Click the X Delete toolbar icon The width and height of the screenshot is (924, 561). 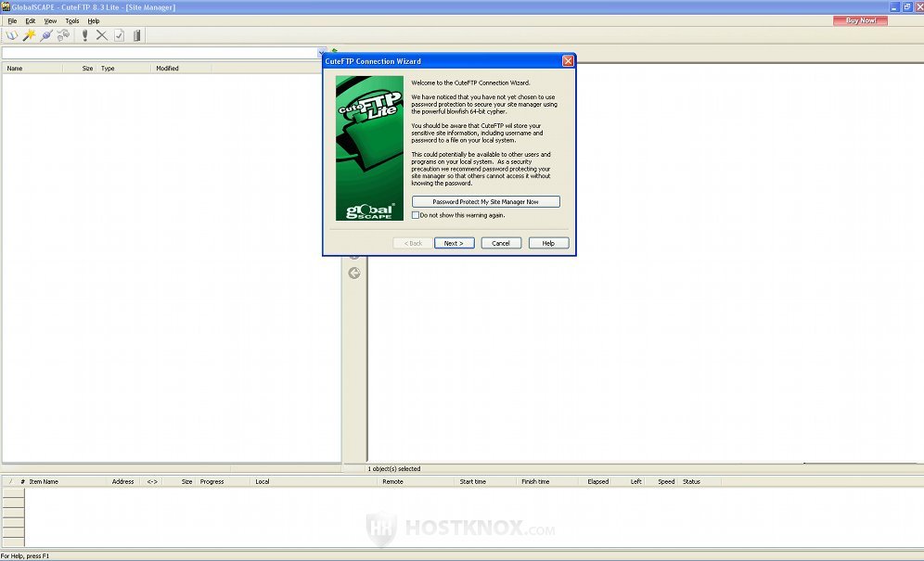click(102, 35)
